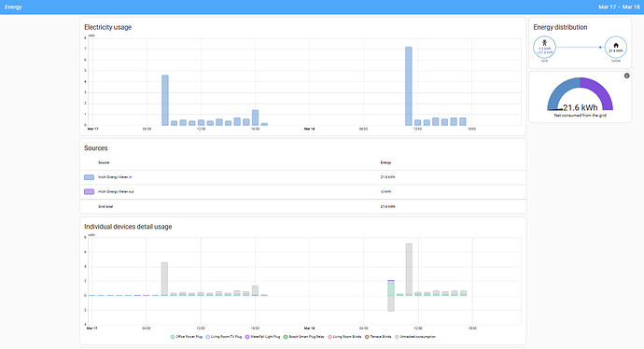
Task: Click the tallest Mar 18 electricity usage bar
Action: (408, 86)
